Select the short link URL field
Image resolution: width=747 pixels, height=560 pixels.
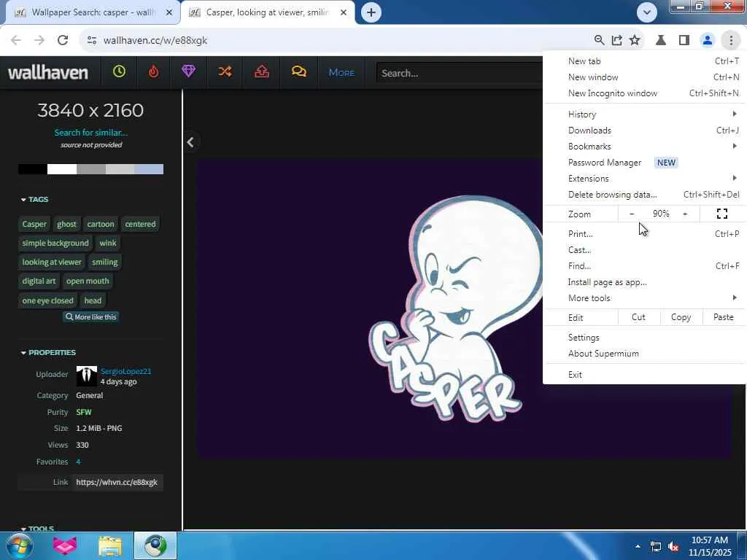point(117,482)
